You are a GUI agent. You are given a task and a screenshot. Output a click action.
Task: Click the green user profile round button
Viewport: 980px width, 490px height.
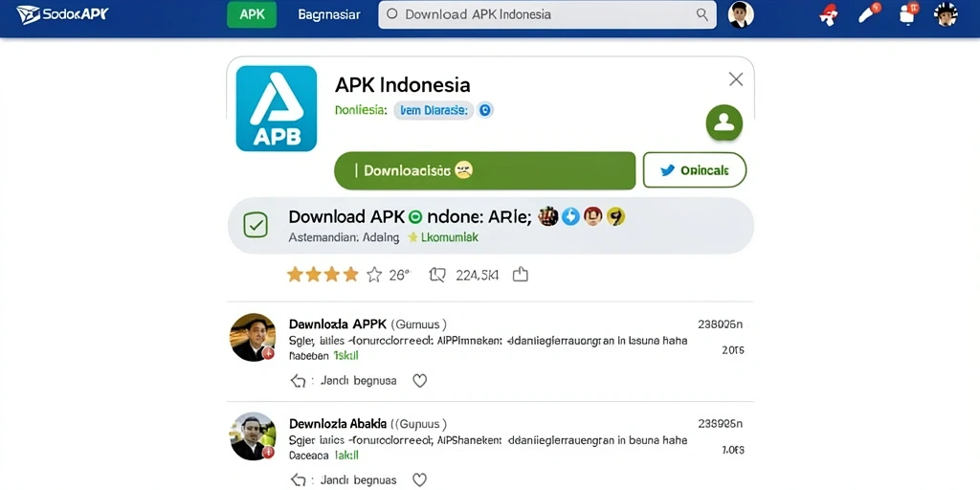tap(724, 122)
